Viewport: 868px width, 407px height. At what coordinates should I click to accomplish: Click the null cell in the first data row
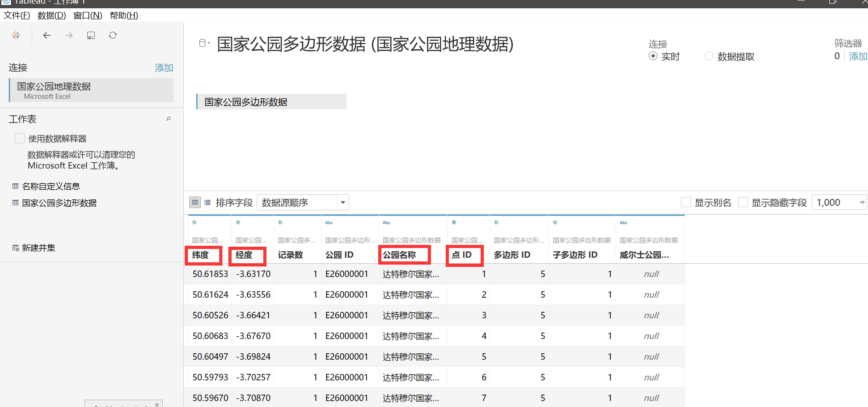(651, 274)
